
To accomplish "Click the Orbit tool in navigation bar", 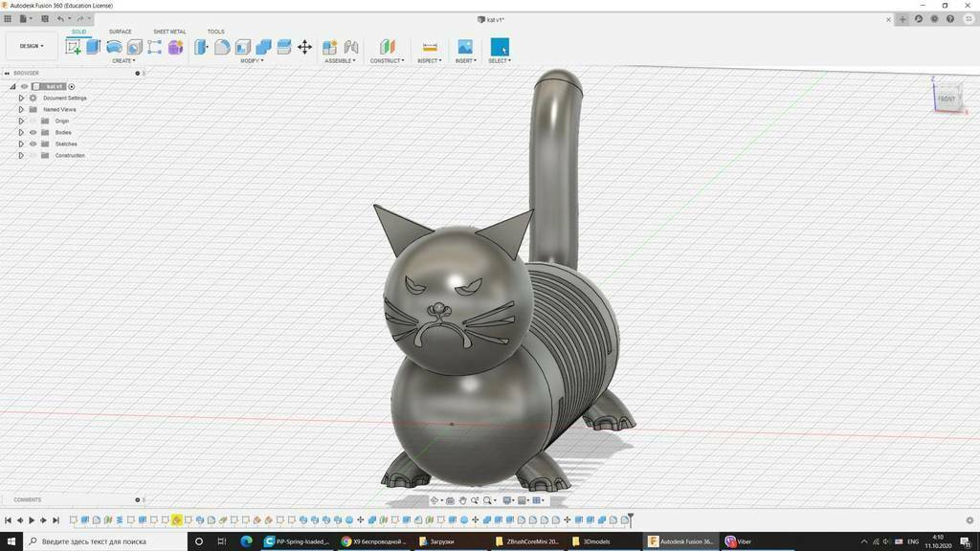I will point(435,500).
